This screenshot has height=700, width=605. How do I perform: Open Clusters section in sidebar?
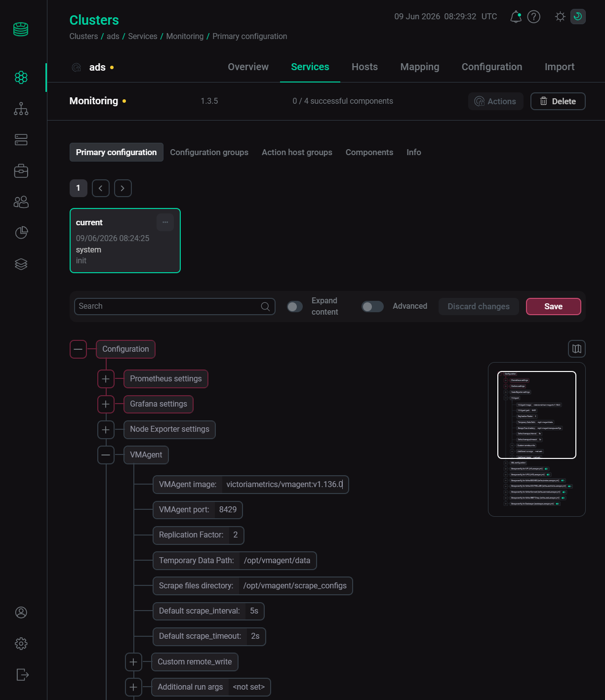(21, 77)
